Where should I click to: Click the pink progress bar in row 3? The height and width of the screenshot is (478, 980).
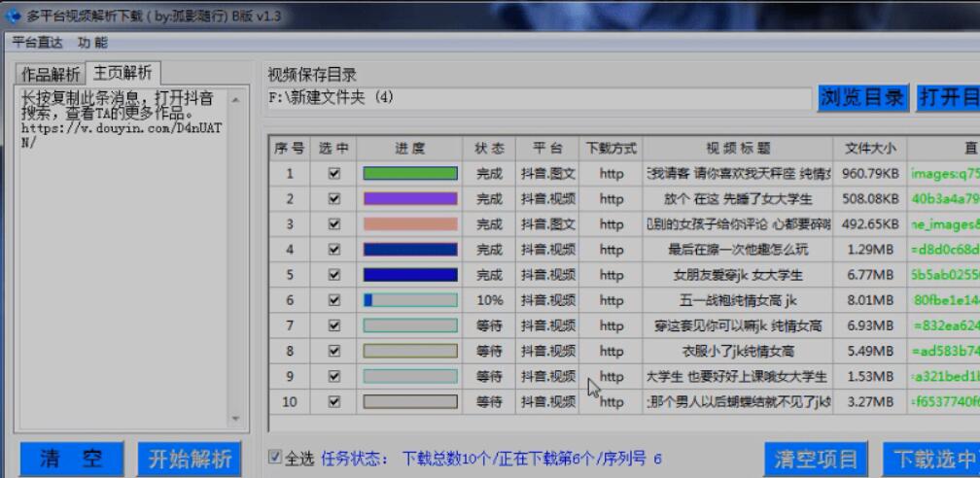click(x=410, y=224)
